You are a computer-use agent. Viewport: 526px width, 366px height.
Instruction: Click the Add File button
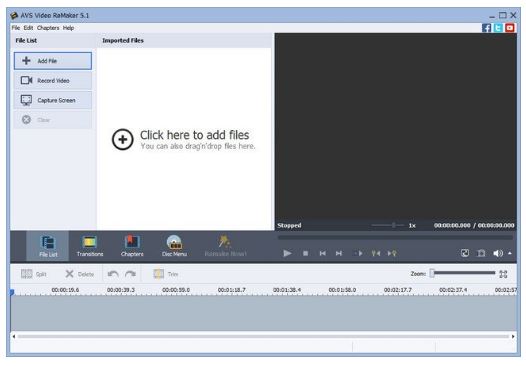[x=53, y=61]
